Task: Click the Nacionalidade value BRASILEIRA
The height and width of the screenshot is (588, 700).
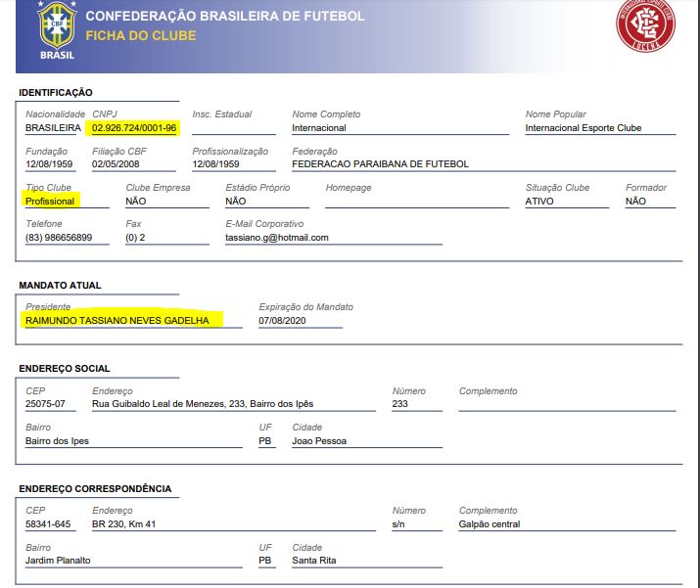Action: tap(53, 128)
